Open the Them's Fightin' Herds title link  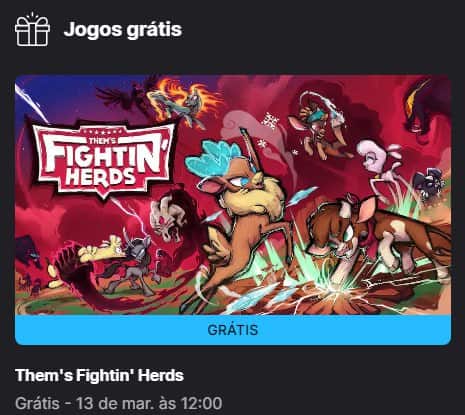(x=99, y=375)
